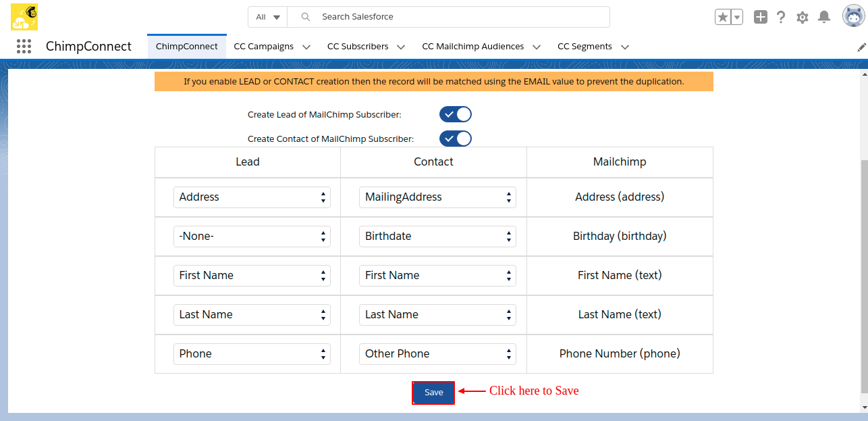Viewport: 868px width, 421px height.
Task: Toggle Create Contact of MailChimp Subscriber
Action: (456, 139)
